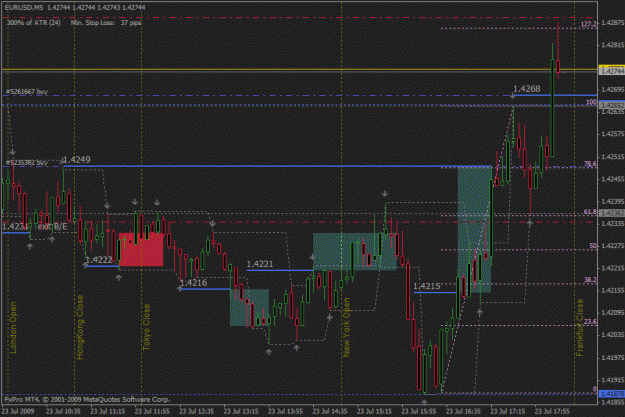Viewport: 625px width, 417px height.
Task: Select the New York Open session marker label
Action: point(346,327)
